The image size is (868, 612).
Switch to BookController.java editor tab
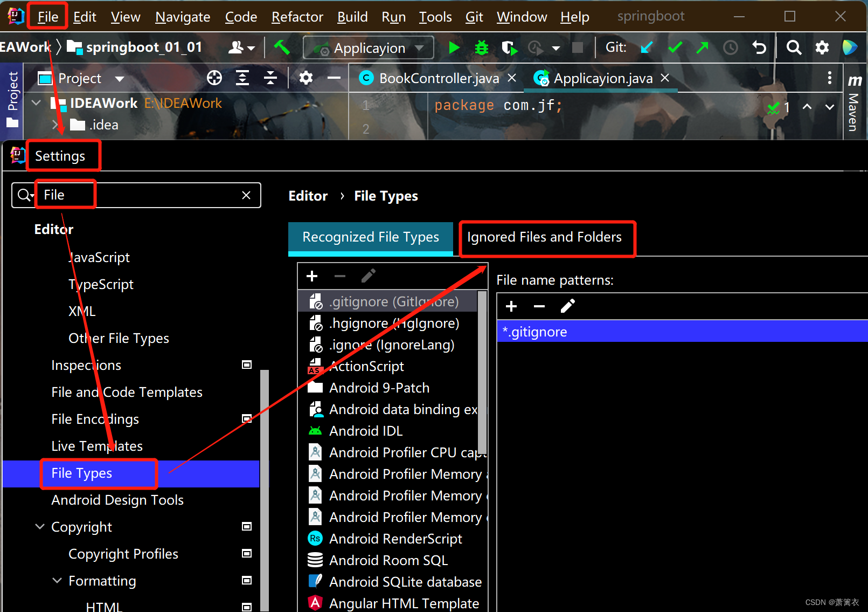pyautogui.click(x=439, y=79)
